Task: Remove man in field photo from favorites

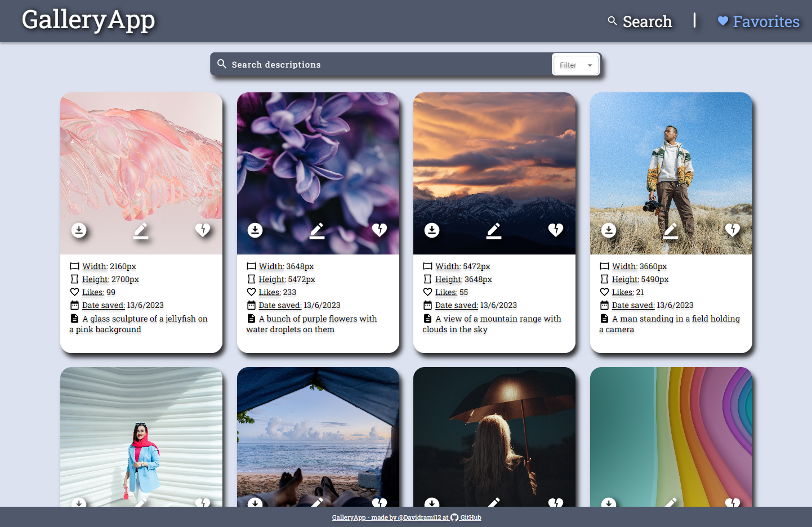Action: [x=733, y=230]
